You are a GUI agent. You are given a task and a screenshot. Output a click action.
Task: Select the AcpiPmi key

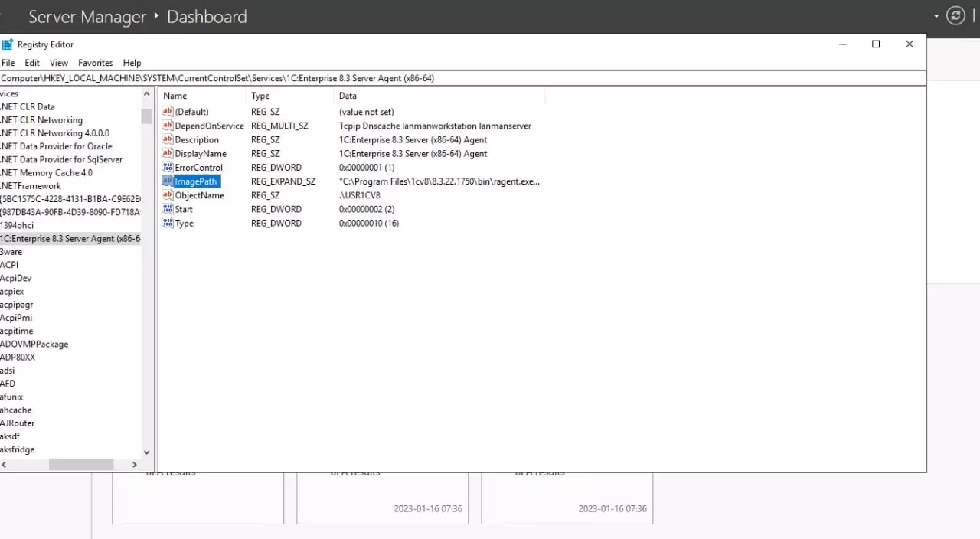point(16,318)
